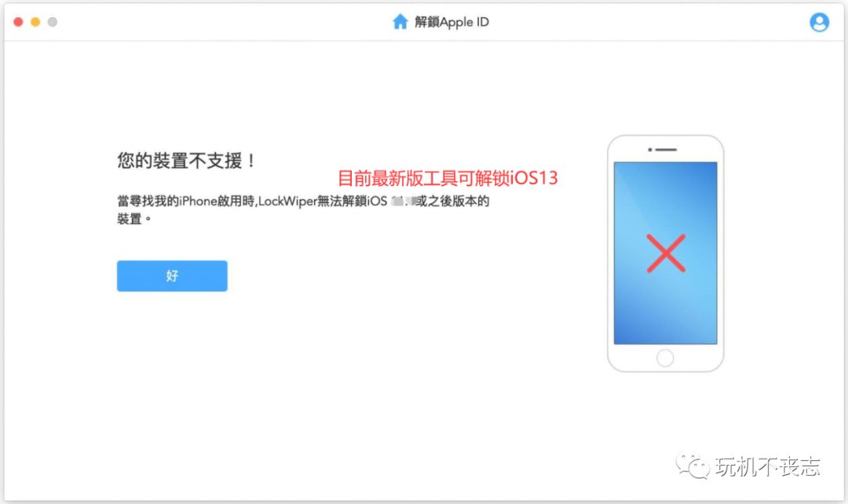Viewport: 848px width, 504px height.
Task: Close the window with red button
Action: coord(18,22)
